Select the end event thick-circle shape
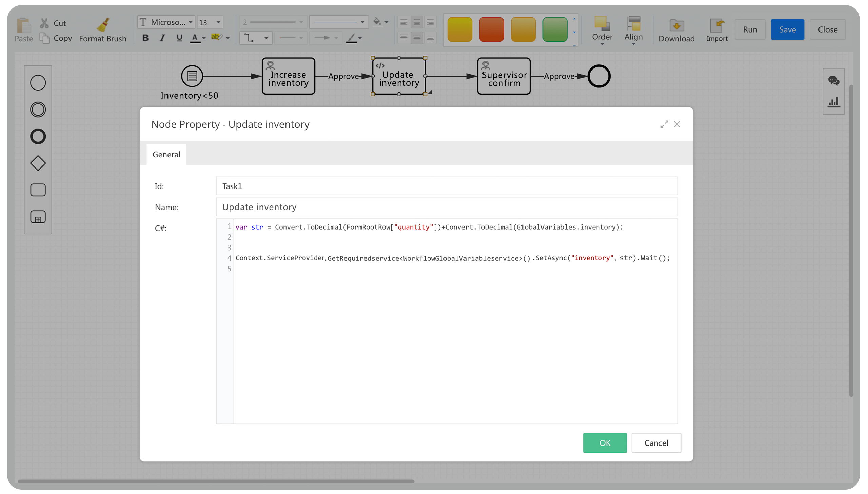 (x=38, y=136)
